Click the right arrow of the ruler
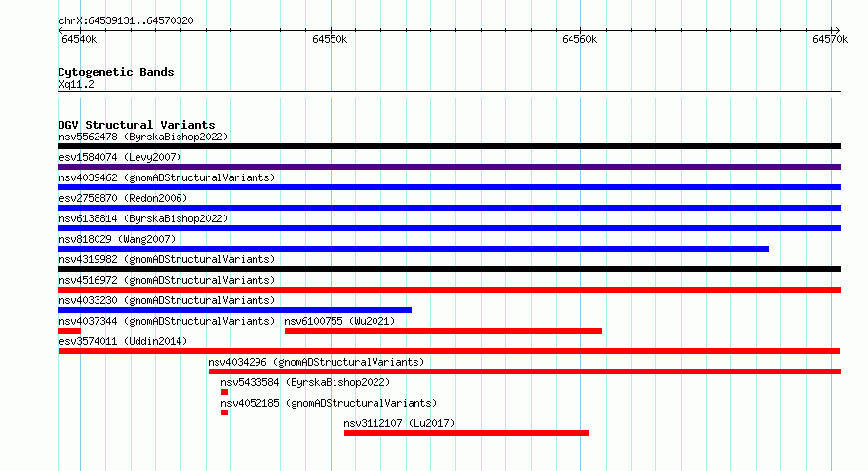The width and height of the screenshot is (868, 471). [837, 31]
